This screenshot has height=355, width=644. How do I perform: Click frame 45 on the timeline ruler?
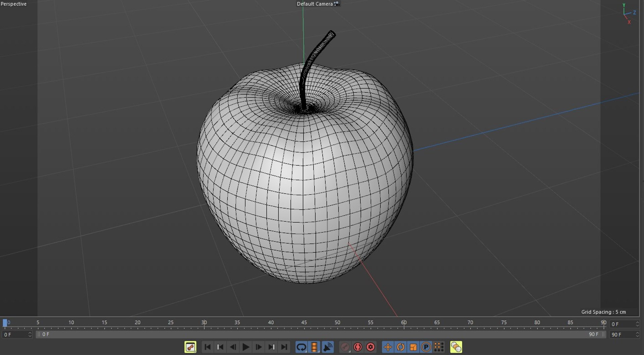click(x=304, y=323)
